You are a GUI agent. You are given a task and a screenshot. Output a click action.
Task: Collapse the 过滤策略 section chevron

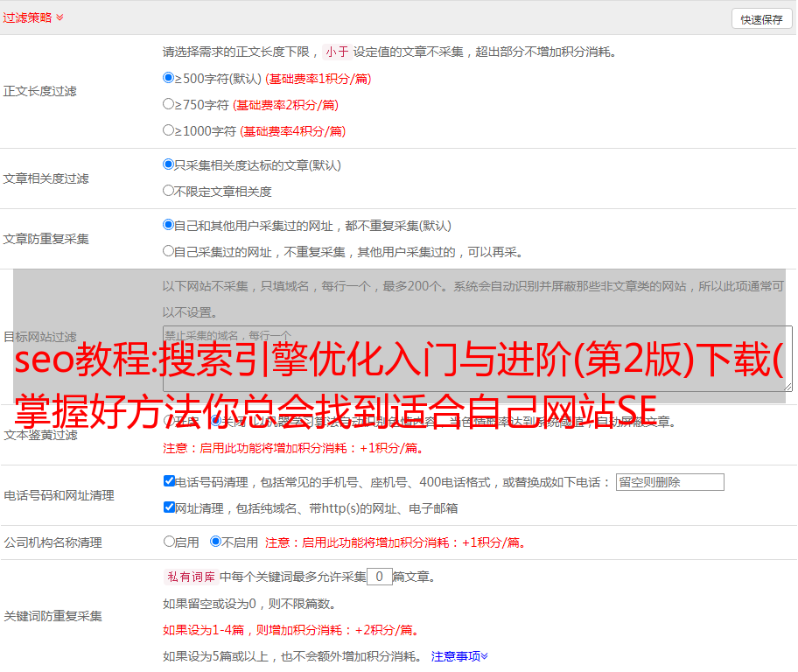[x=59, y=17]
